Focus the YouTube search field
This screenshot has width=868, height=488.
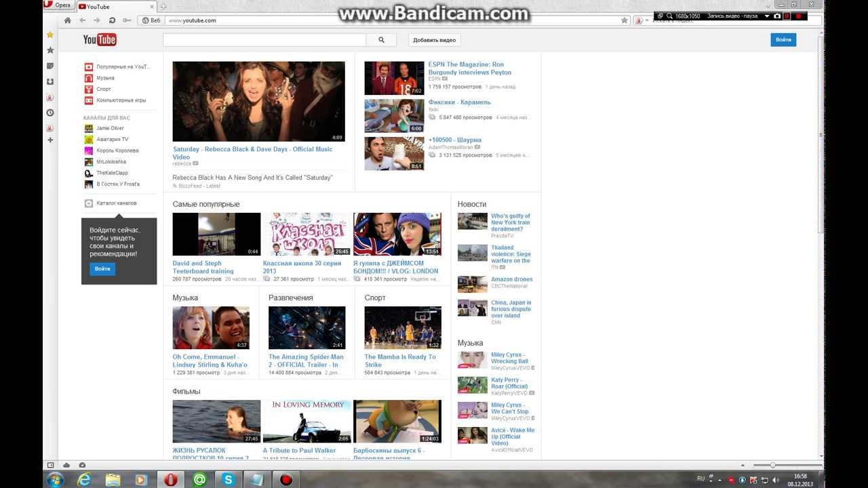pos(264,40)
